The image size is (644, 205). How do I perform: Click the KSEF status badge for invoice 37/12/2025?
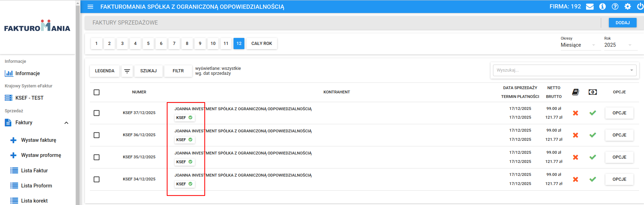tap(184, 118)
